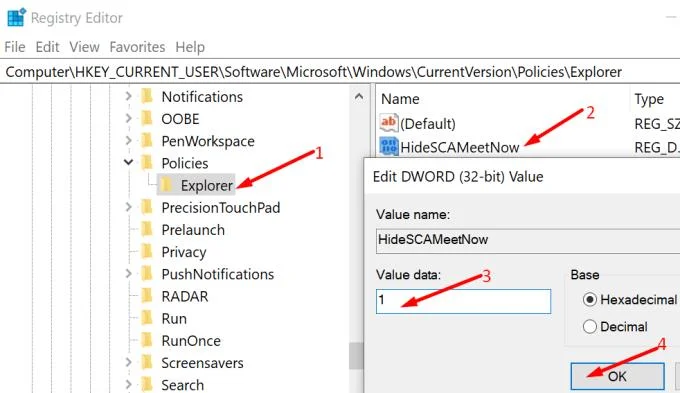Select the Decimal base option
680x393 pixels.
(615, 326)
